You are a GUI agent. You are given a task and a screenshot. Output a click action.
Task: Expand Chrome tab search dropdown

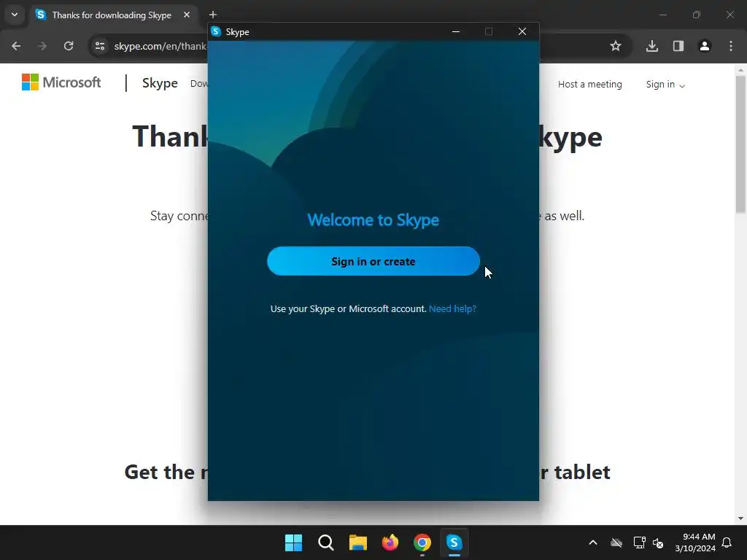pos(15,15)
